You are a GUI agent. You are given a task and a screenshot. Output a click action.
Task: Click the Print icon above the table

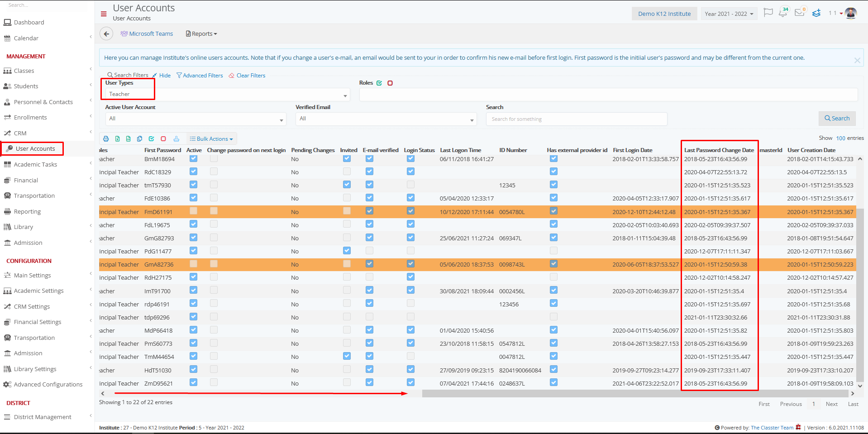click(x=106, y=138)
